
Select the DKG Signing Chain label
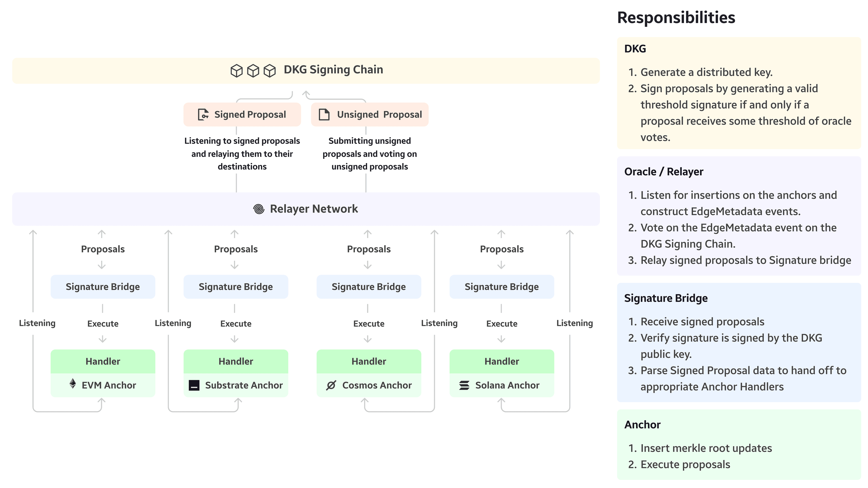(333, 70)
